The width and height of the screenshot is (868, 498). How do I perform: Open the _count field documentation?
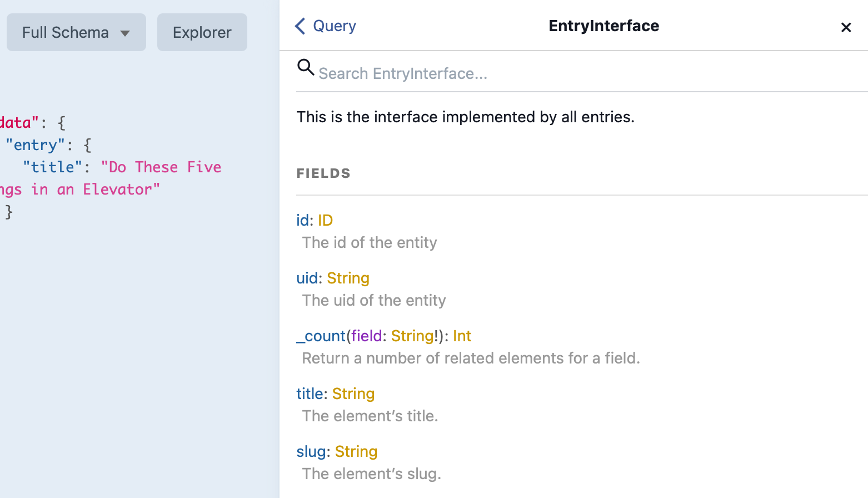tap(321, 336)
